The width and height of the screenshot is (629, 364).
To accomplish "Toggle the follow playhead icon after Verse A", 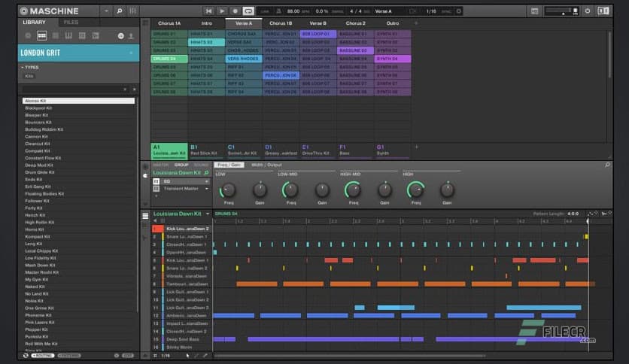I will (412, 11).
